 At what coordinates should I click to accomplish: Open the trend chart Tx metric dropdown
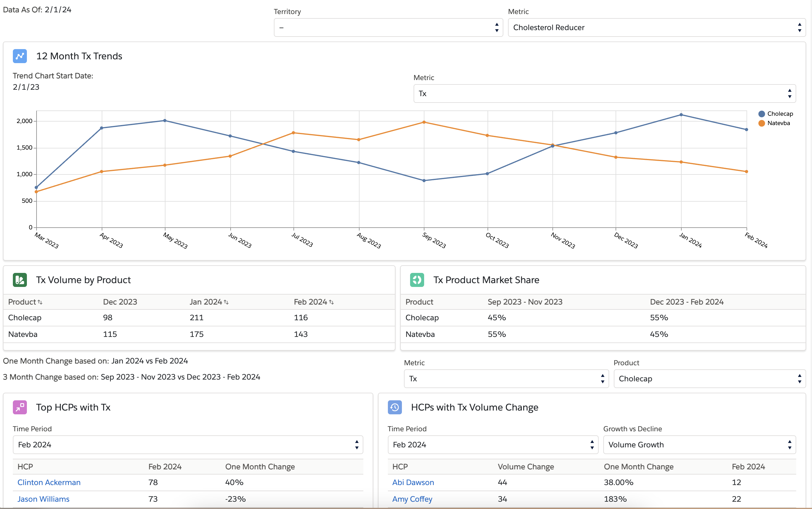pyautogui.click(x=604, y=94)
